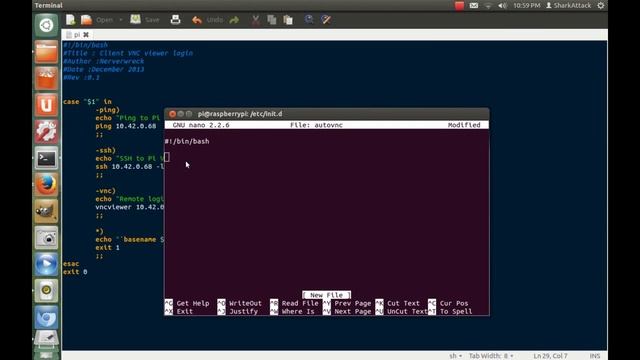Launch GIMP from the dock
Screen dimensions: 640x360
pos(46,211)
